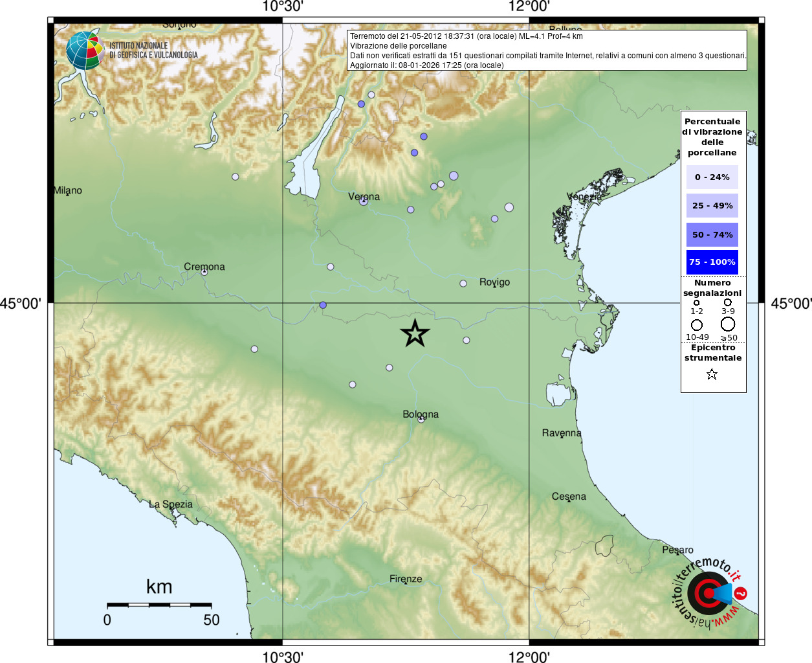Select the 75 - 100% color swatch
This screenshot has width=812, height=663.
(712, 262)
